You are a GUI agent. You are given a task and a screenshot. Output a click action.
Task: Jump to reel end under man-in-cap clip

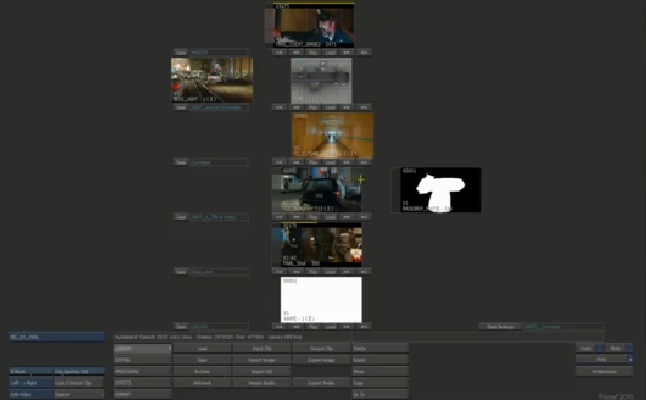pyautogui.click(x=364, y=52)
